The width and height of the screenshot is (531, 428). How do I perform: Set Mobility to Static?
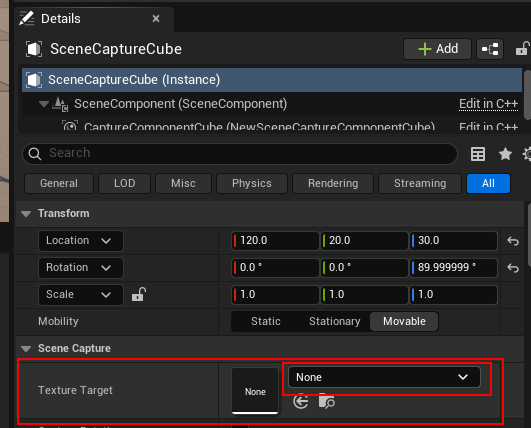pos(266,321)
